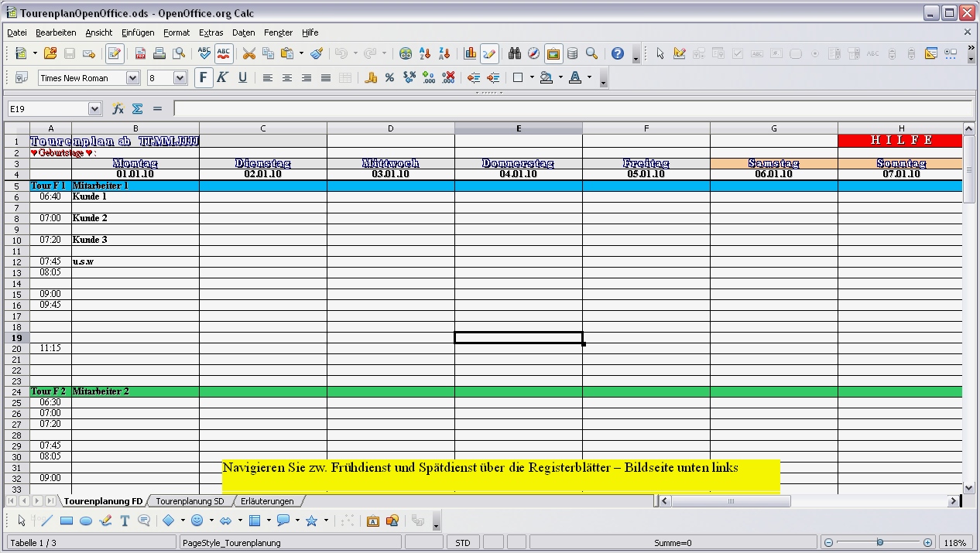Cut the selection with the scissors icon
This screenshot has height=553, width=980.
coord(248,53)
